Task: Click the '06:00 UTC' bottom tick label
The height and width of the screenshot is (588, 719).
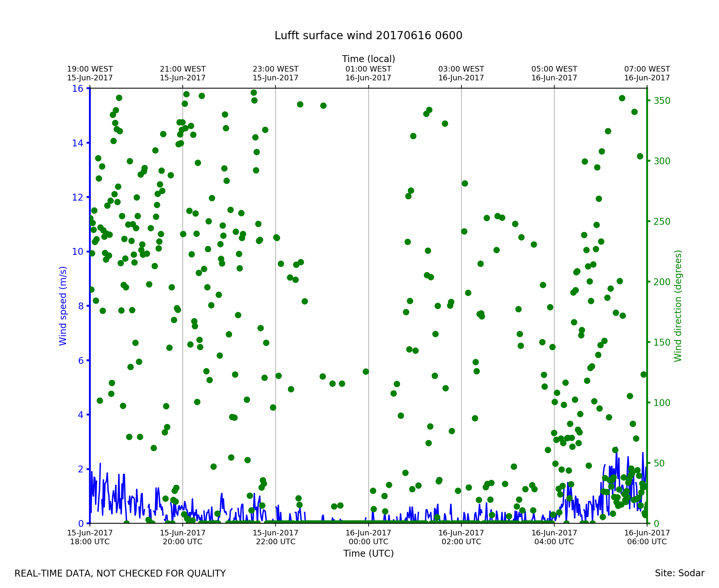Action: (647, 537)
